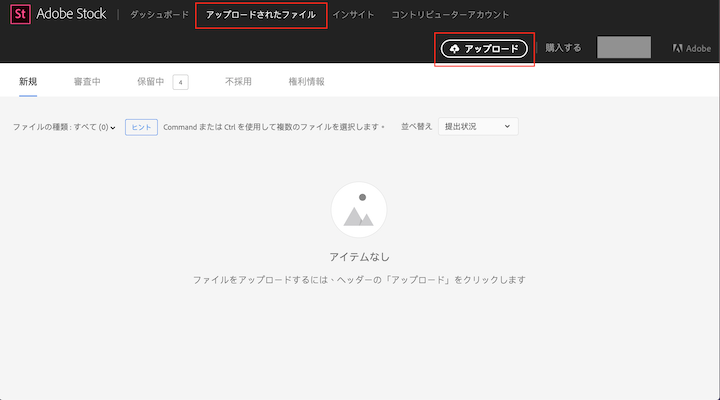Click the Adobe Stock St logo icon
Image resolution: width=720 pixels, height=400 pixels.
[x=20, y=14]
